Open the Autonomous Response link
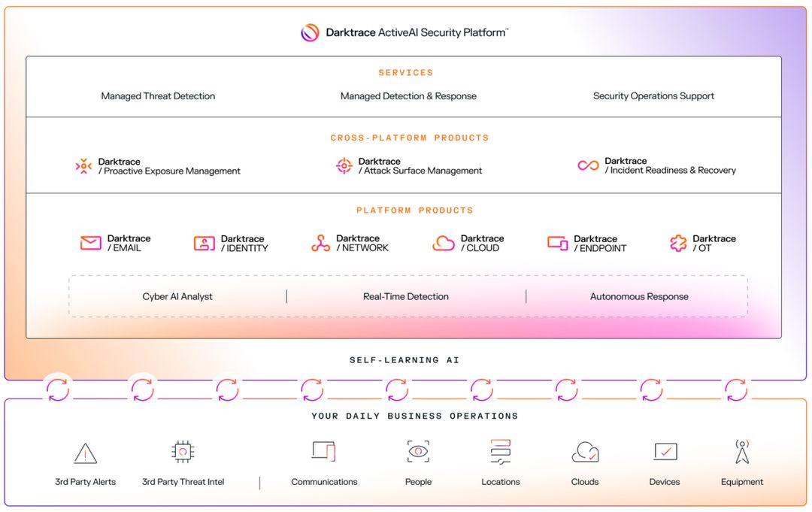812x512 pixels. 638,296
